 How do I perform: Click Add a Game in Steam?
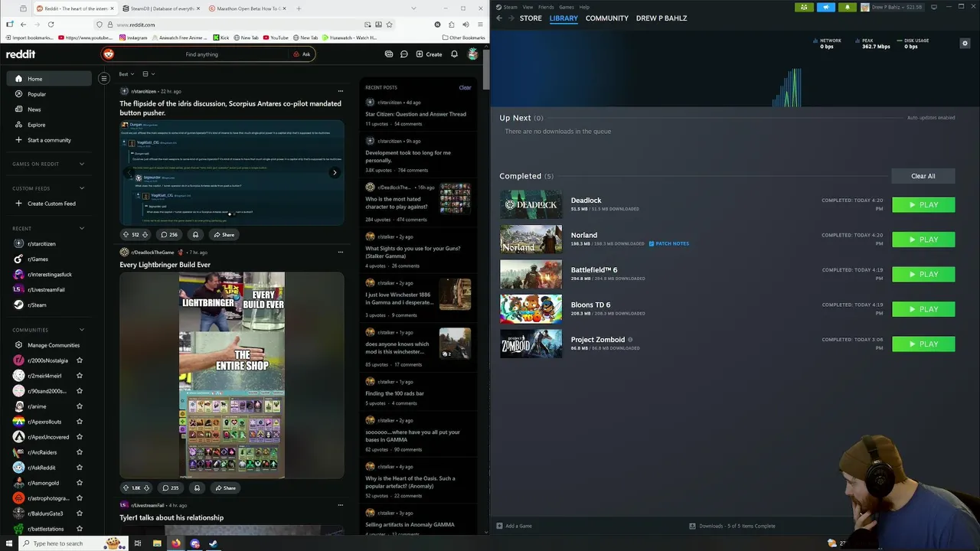514,526
